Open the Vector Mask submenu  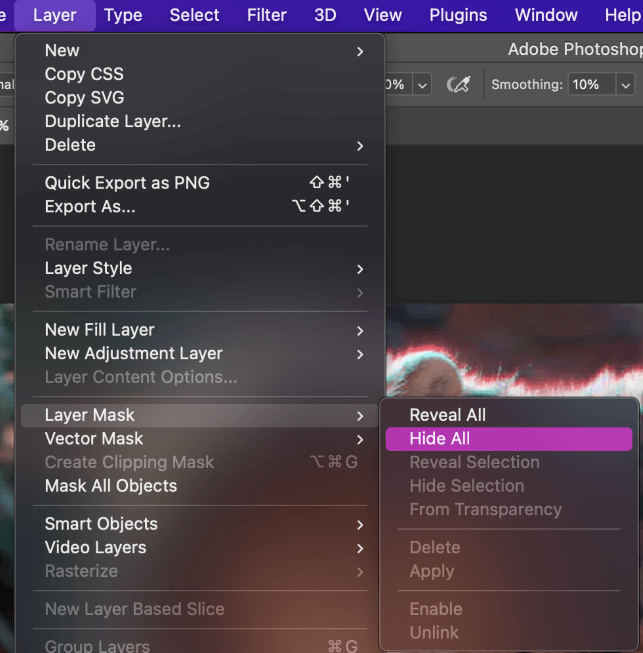coord(200,439)
